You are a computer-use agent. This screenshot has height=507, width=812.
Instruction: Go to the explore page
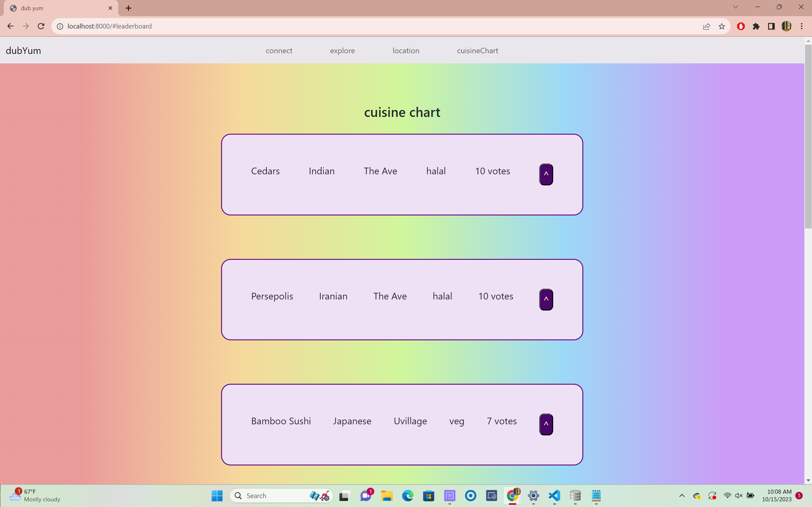tap(342, 51)
